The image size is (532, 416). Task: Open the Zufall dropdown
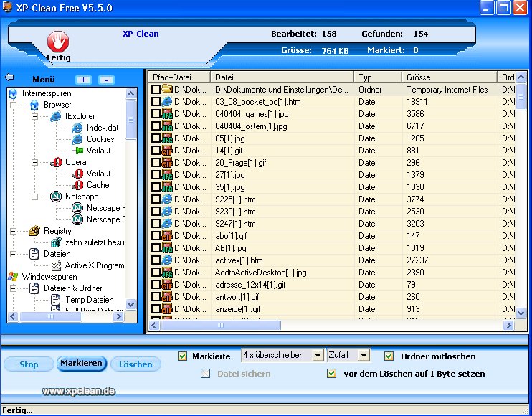[x=364, y=356]
